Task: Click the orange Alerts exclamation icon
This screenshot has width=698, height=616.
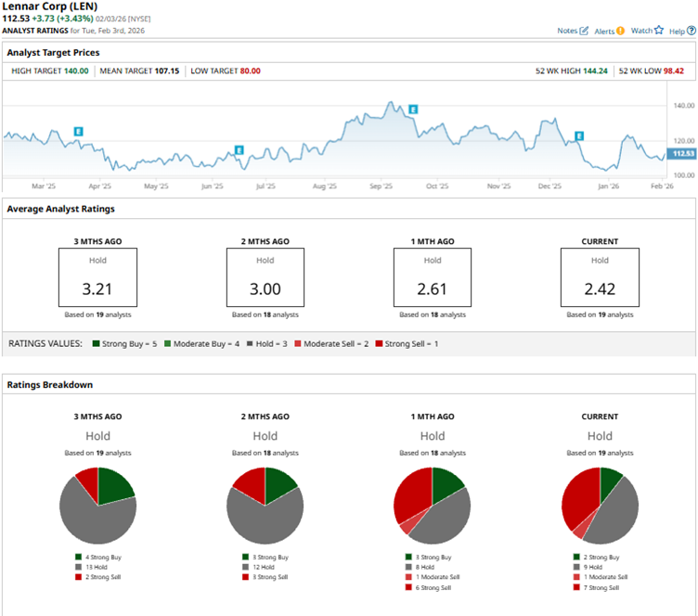Action: [x=620, y=31]
